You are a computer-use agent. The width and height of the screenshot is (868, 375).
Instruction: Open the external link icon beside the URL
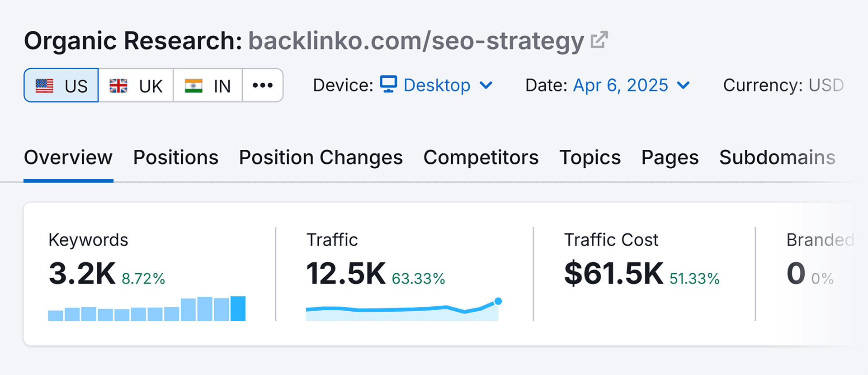coord(599,40)
